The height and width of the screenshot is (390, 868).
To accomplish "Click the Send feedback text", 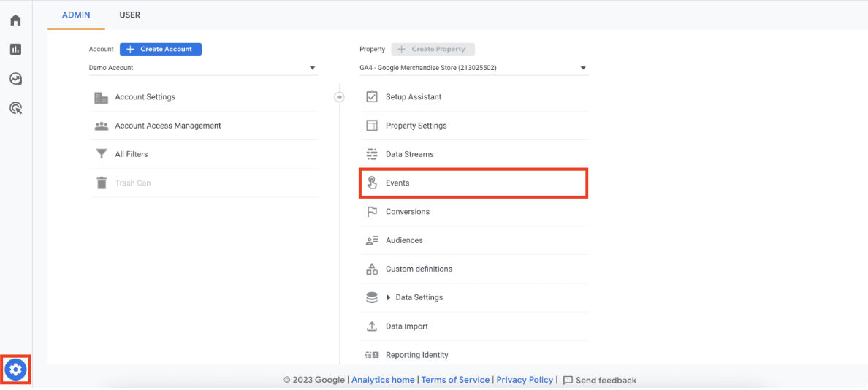I will pyautogui.click(x=606, y=380).
